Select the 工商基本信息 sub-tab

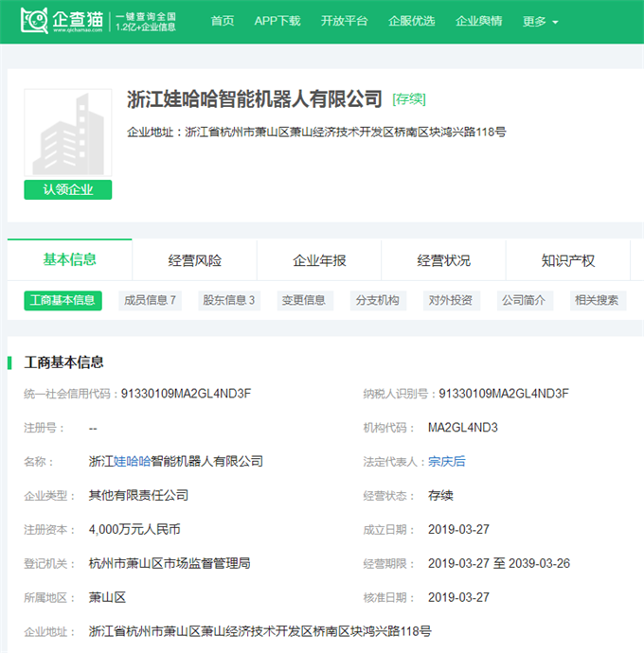(x=63, y=300)
